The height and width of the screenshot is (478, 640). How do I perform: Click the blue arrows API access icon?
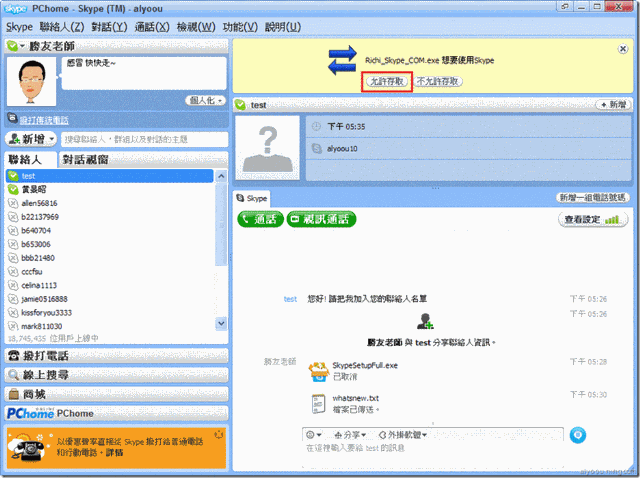pyautogui.click(x=342, y=60)
